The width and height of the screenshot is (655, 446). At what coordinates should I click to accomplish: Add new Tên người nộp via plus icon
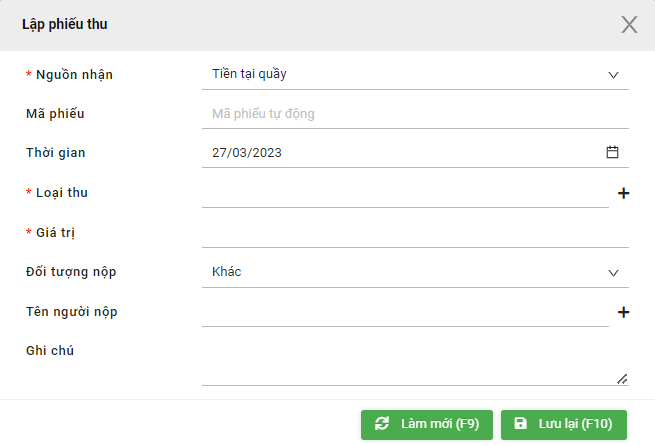[623, 312]
